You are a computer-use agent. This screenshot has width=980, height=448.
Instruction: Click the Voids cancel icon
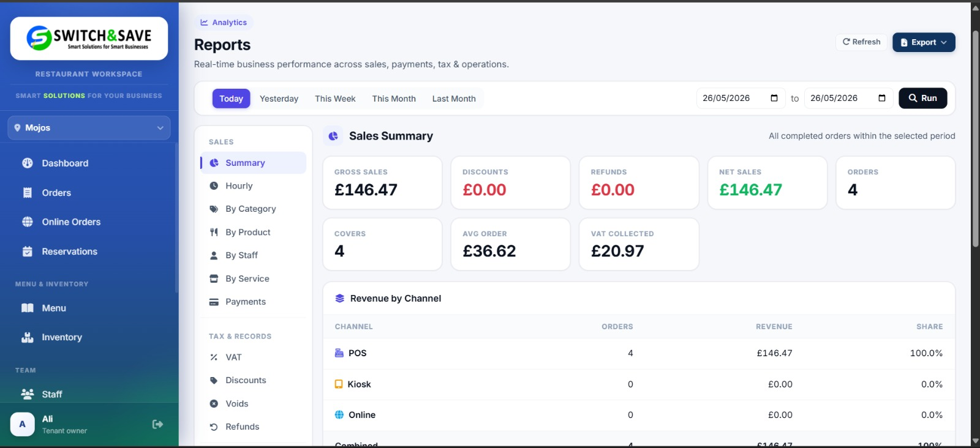coord(214,403)
